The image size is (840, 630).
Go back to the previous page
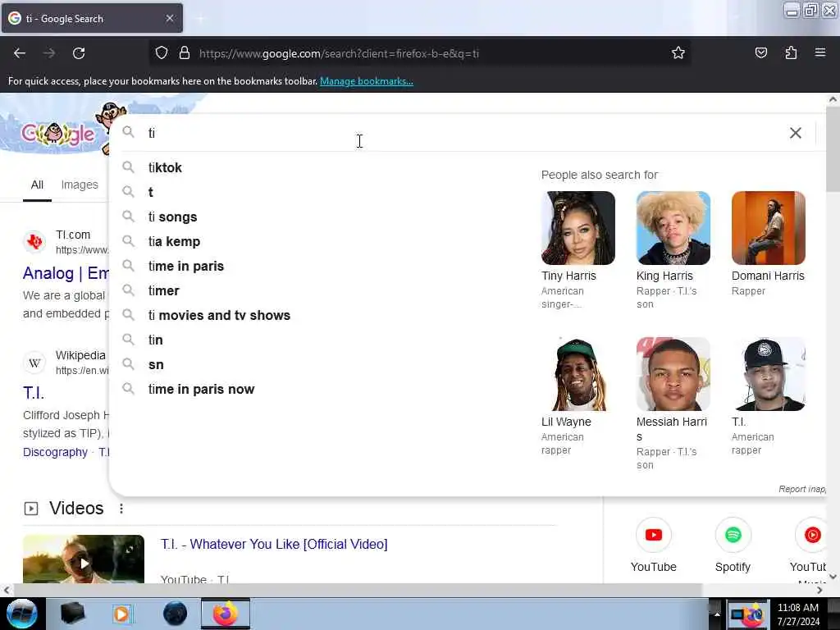(x=20, y=53)
